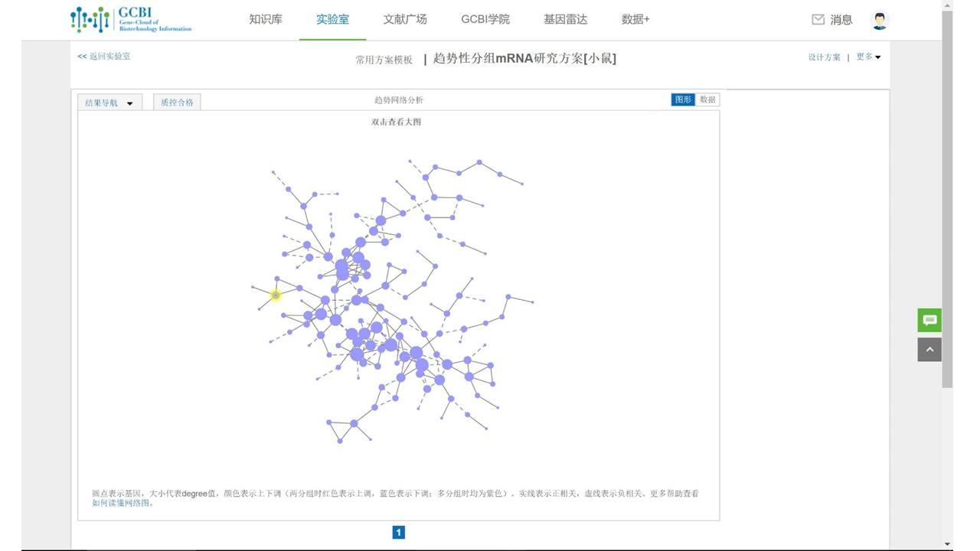Open the 基因雷达 menu item
The width and height of the screenshot is (980, 551).
click(x=564, y=19)
